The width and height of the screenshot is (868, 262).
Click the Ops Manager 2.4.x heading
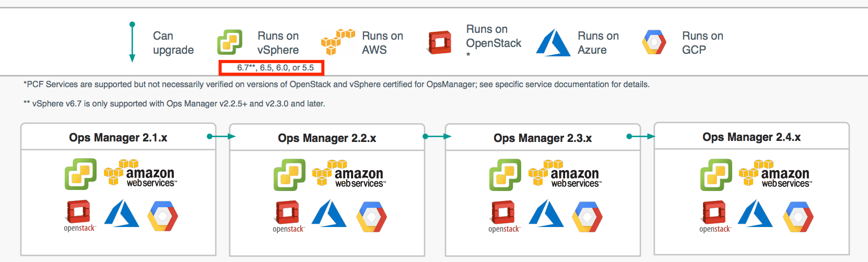coord(752,137)
